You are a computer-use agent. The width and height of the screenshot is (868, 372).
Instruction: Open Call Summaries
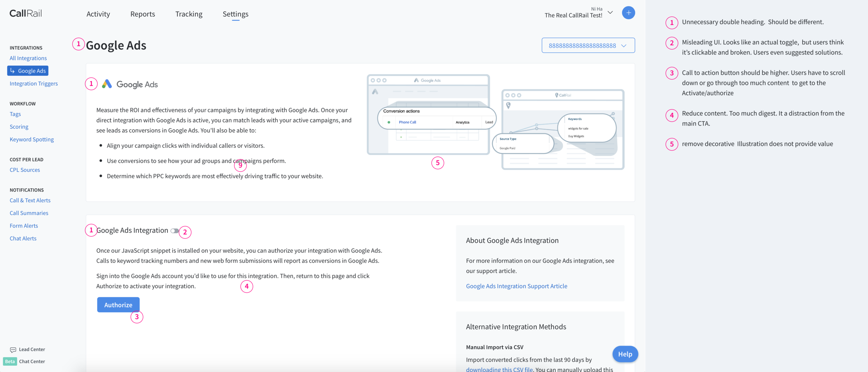pos(29,213)
